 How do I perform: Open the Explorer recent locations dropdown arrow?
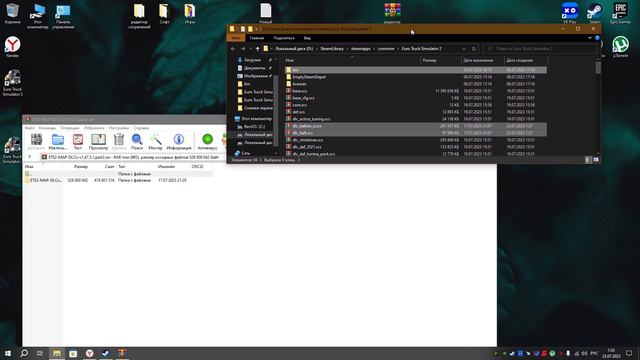tap(250, 49)
